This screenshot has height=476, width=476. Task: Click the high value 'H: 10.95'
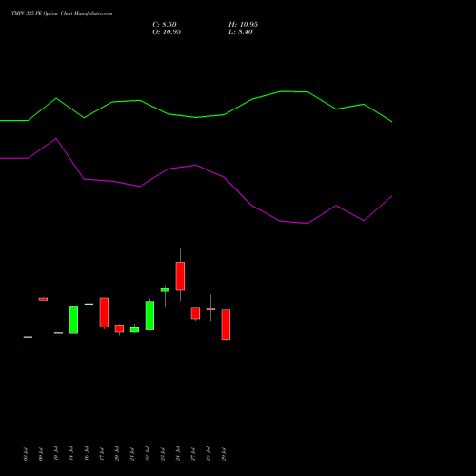(x=243, y=25)
